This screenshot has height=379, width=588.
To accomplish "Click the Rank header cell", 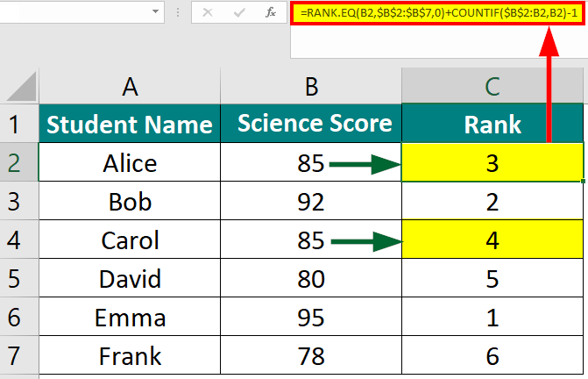I will 492,124.
